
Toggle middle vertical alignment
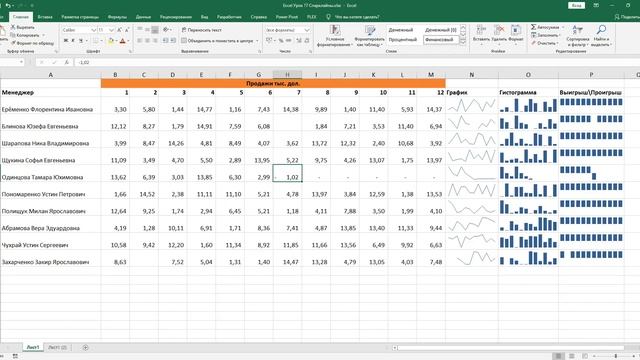147,30
